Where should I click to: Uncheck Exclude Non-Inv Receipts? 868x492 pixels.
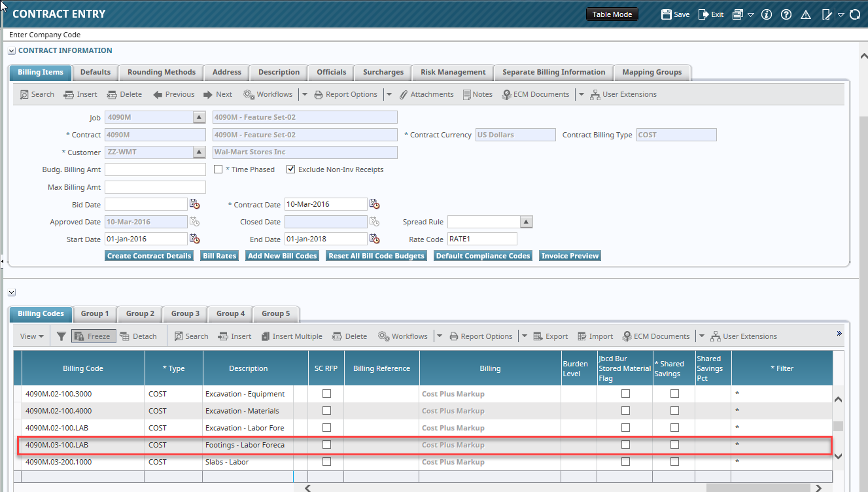(x=290, y=169)
